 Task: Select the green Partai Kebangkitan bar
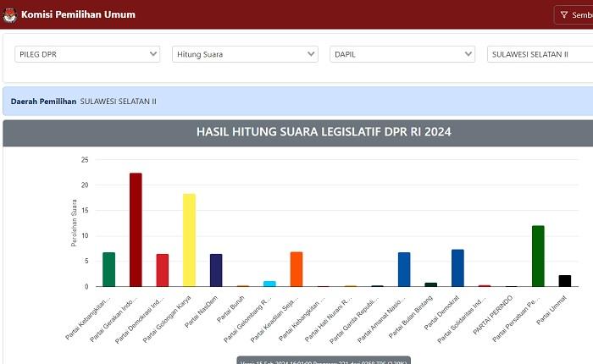[x=108, y=269]
